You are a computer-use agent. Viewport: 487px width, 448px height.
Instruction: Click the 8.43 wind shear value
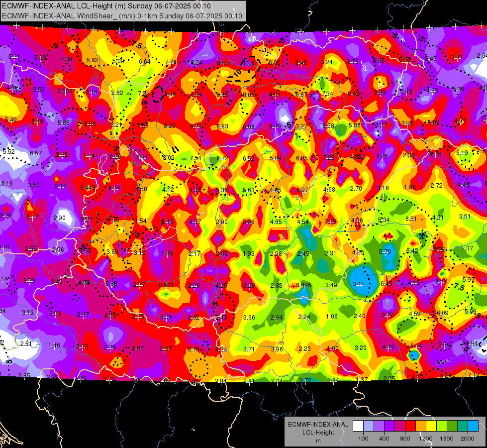tap(222, 63)
